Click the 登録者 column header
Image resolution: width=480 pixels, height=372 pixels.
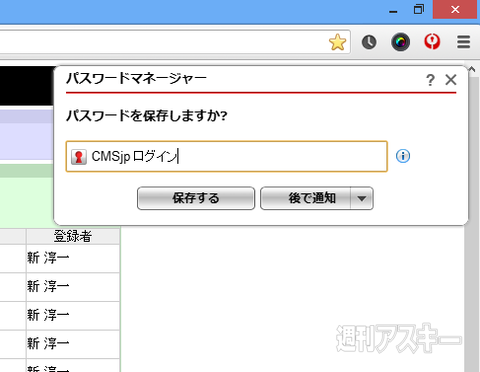coord(73,236)
